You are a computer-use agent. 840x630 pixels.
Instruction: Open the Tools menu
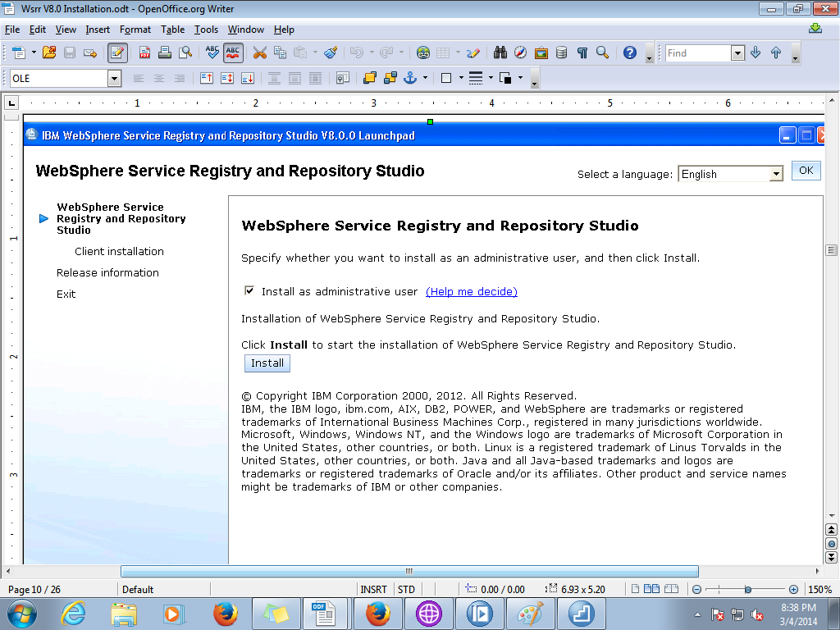tap(206, 30)
